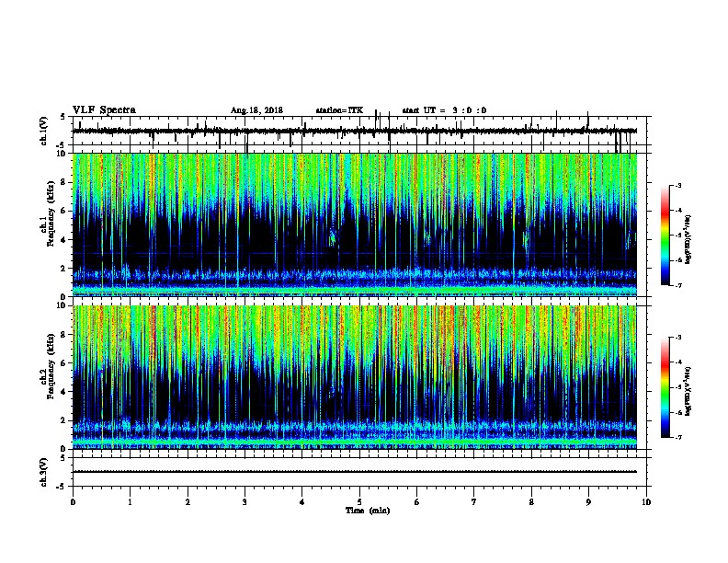
Task: Select the "start UT = 3 : 0 : 0" text
Action: 444,110
